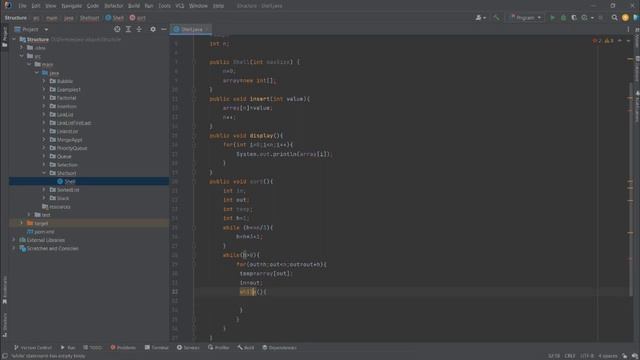
Task: Click the Shell class icon in breadcrumb
Action: (x=108, y=18)
